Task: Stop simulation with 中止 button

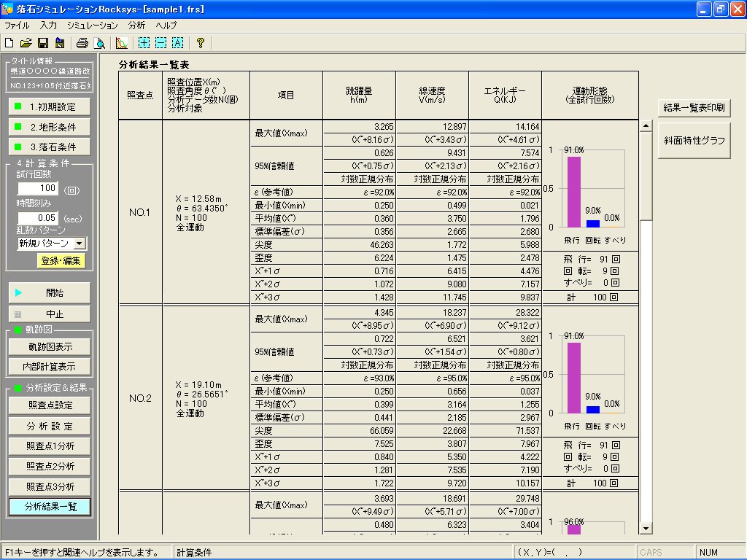Action: point(50,314)
